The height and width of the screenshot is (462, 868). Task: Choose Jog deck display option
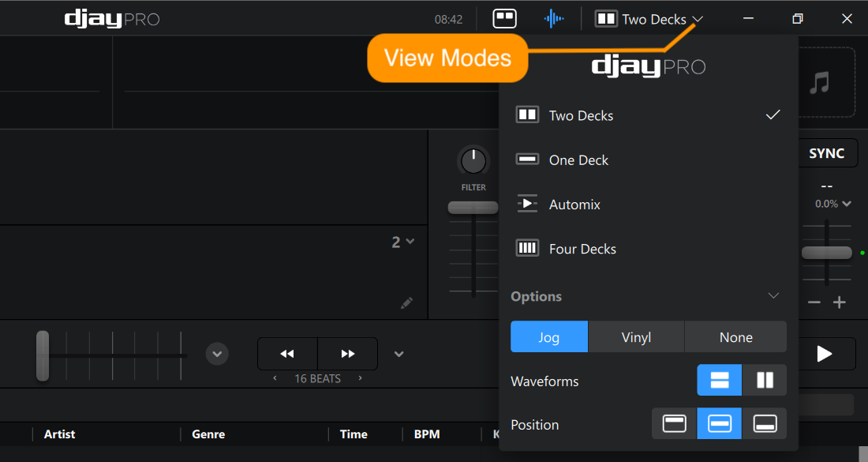pyautogui.click(x=549, y=336)
